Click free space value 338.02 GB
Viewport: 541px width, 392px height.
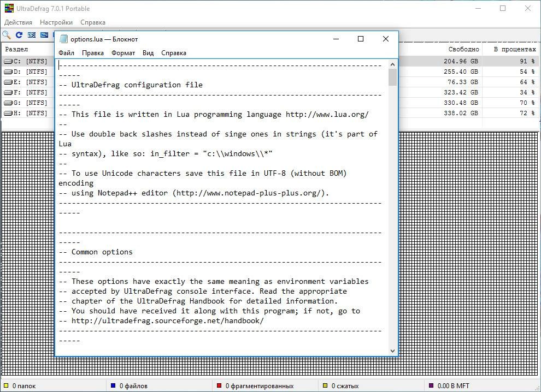point(461,113)
